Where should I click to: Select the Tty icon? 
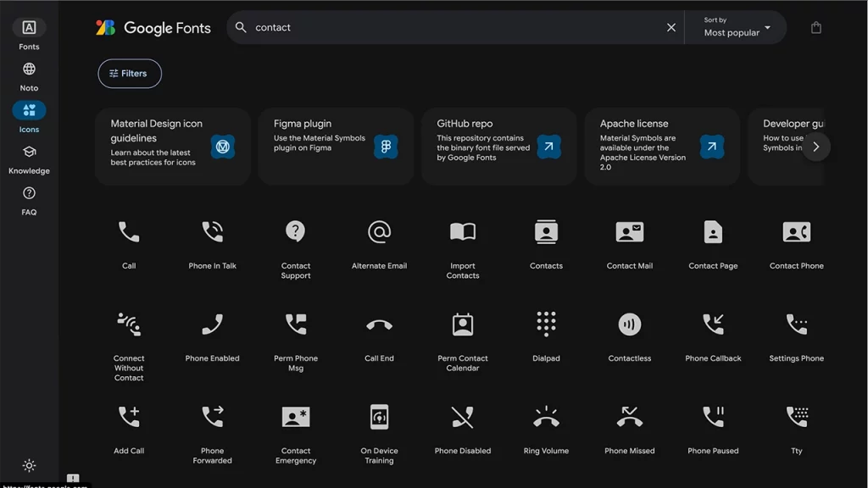coord(796,416)
